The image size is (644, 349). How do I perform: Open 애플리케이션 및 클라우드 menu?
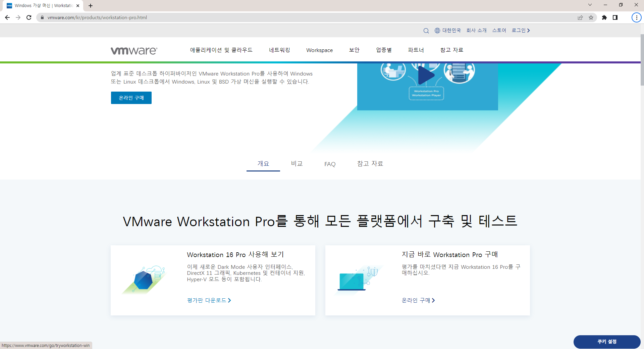click(x=221, y=50)
